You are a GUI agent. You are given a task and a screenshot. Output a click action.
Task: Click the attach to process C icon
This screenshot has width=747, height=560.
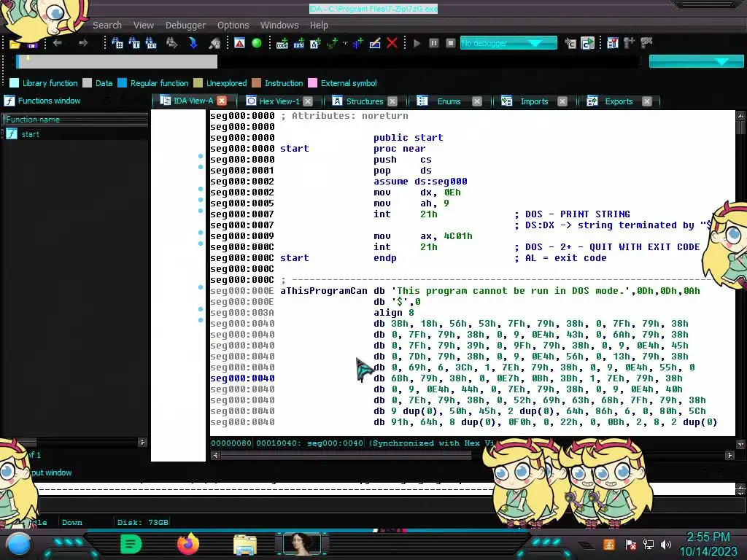[x=570, y=43]
